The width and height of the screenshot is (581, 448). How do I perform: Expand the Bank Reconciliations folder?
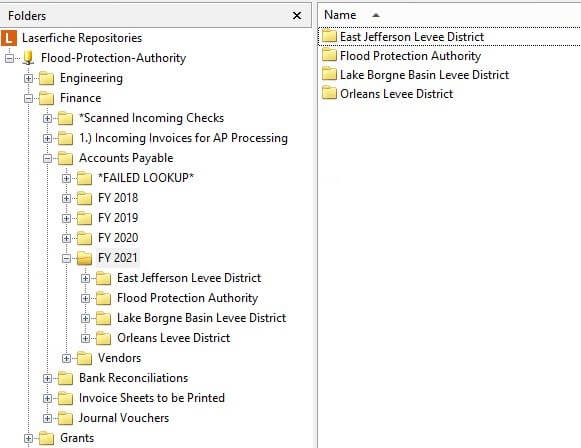click(47, 379)
